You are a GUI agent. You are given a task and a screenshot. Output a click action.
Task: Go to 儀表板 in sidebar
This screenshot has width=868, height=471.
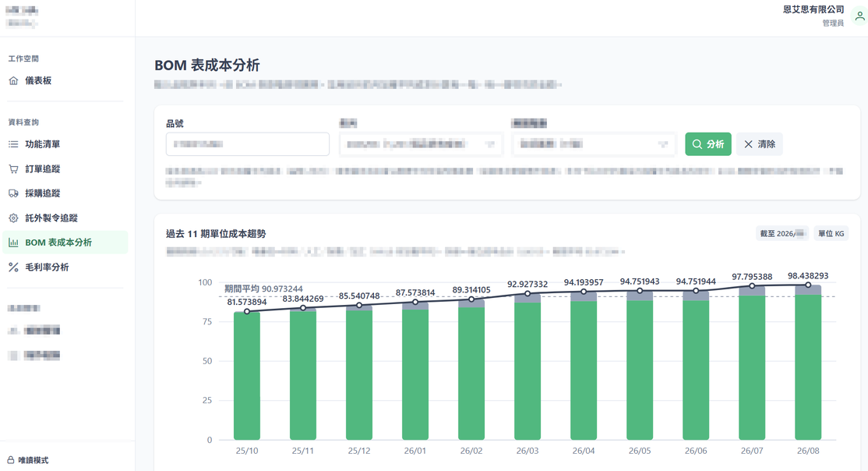(65, 81)
